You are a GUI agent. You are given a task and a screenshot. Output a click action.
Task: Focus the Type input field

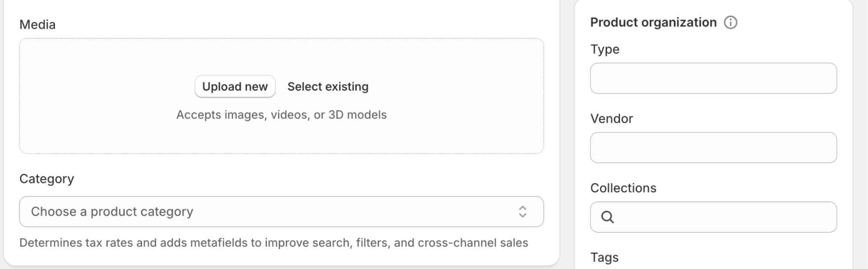pos(713,79)
